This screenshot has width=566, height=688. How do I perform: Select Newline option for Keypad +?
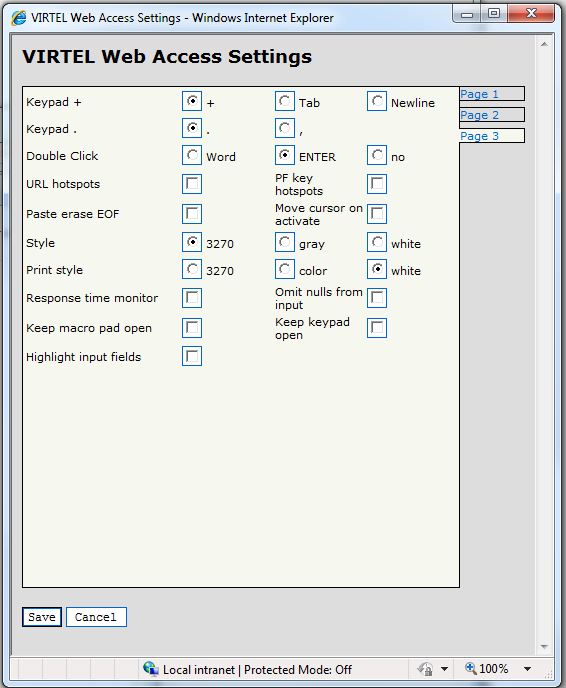coord(377,101)
